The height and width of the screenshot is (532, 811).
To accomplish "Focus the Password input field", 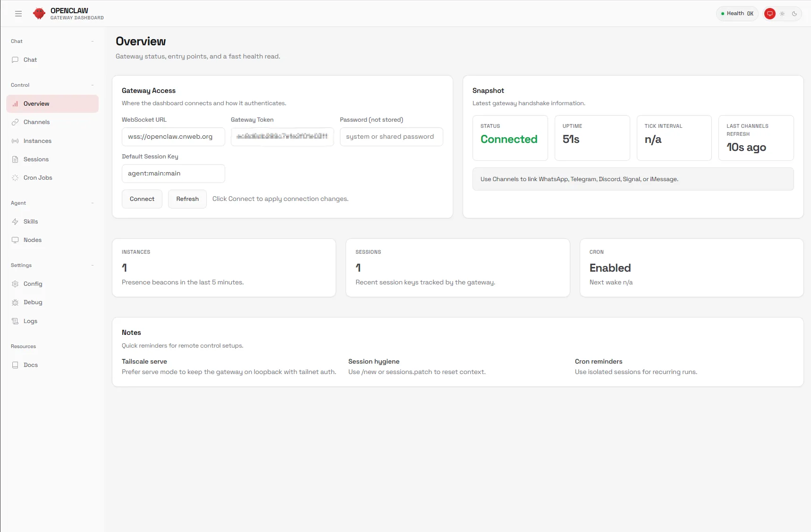I will (x=391, y=137).
